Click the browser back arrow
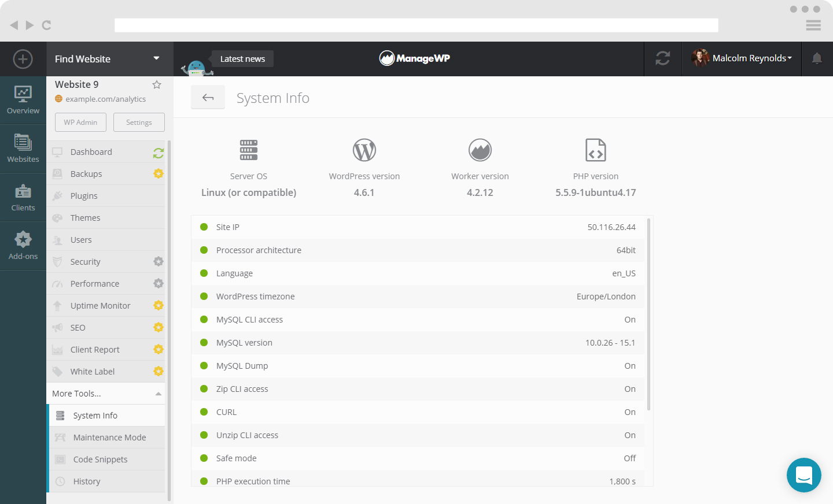Viewport: 833px width, 504px height. [14, 25]
